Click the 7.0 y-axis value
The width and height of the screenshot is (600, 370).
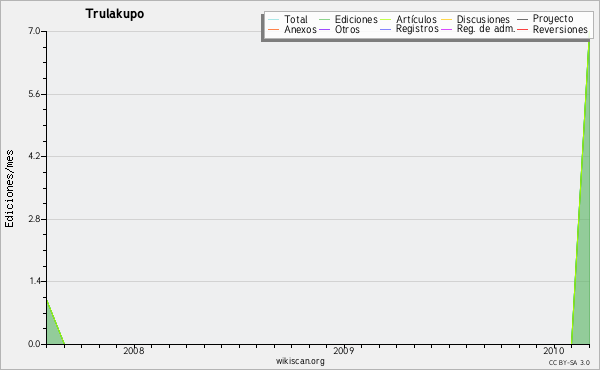click(34, 31)
